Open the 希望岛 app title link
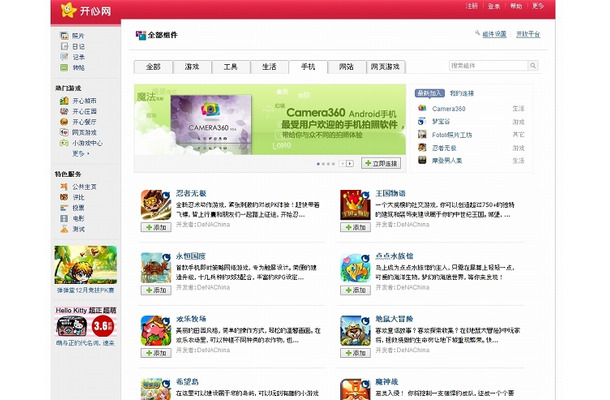Viewport: 610px width, 400px height. [187, 382]
